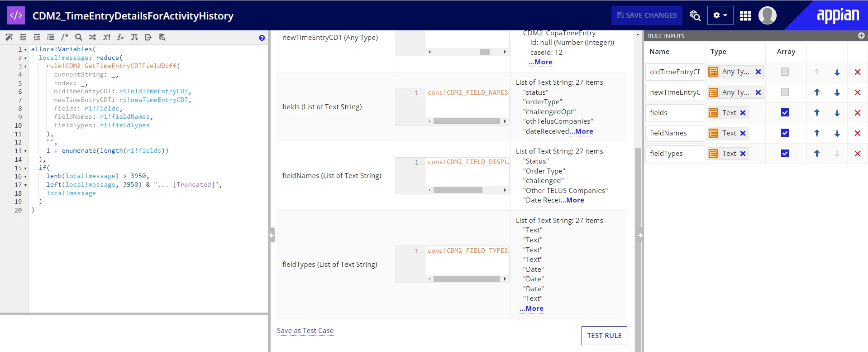Edit the fields test value expression
The image size is (868, 352).
pyautogui.click(x=467, y=103)
